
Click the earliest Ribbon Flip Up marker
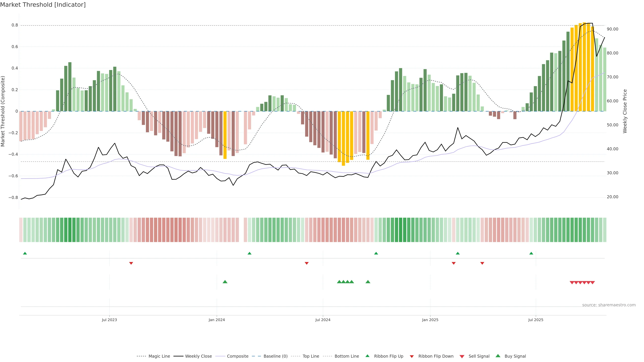[25, 253]
